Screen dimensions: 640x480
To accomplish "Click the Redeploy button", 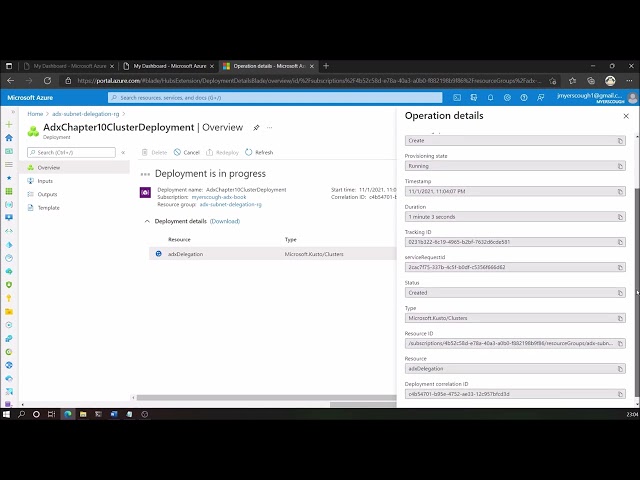I will pyautogui.click(x=222, y=152).
